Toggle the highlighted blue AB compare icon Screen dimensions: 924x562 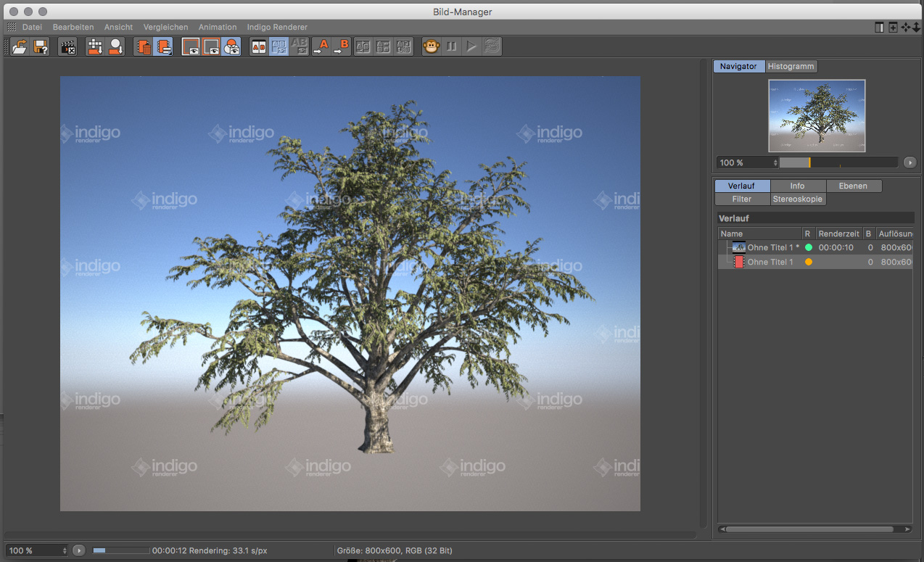(x=279, y=47)
